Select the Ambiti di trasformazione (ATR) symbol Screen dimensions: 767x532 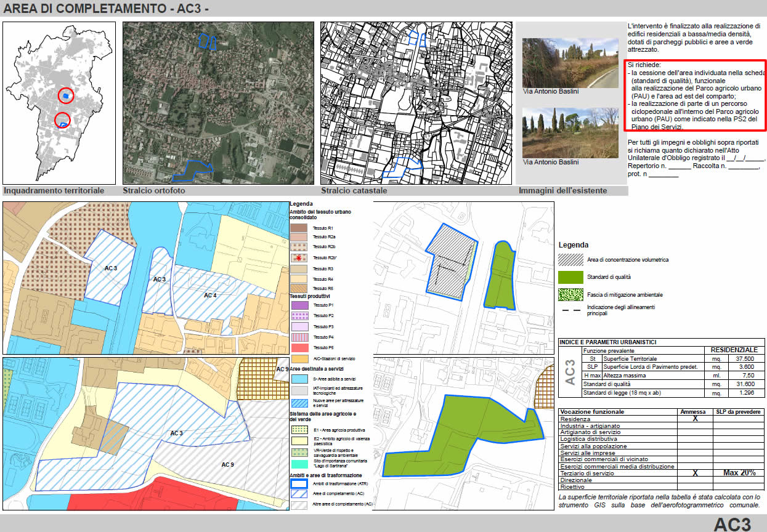tap(299, 483)
